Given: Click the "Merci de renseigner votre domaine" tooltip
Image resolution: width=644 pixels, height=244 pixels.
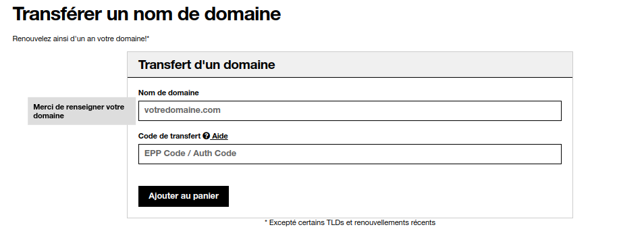Looking at the screenshot, I should [x=81, y=111].
